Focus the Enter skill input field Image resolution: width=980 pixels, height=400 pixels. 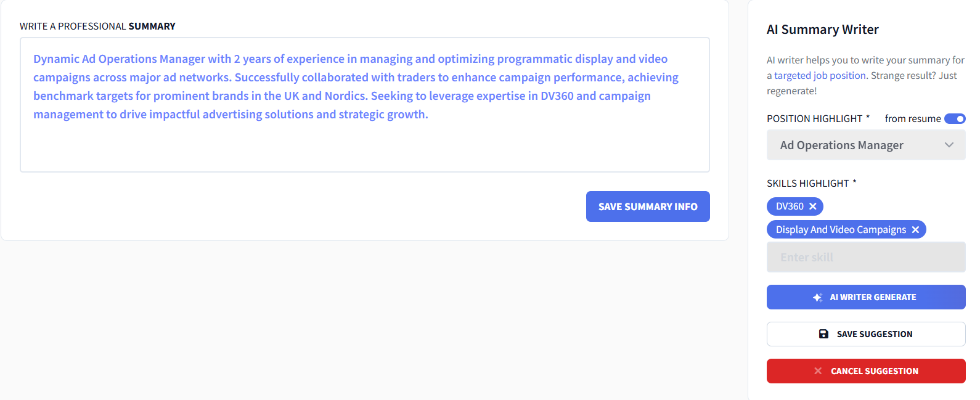[865, 257]
